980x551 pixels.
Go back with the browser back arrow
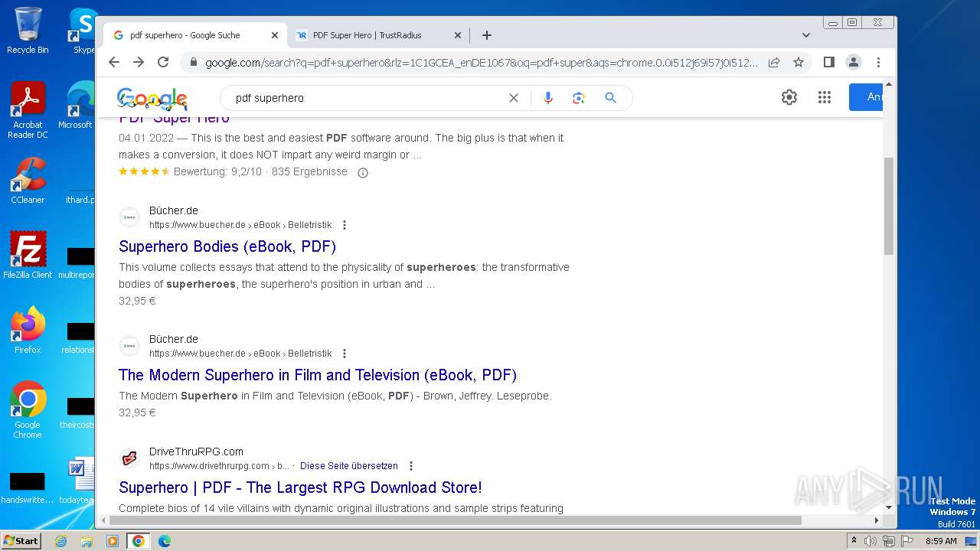[114, 62]
